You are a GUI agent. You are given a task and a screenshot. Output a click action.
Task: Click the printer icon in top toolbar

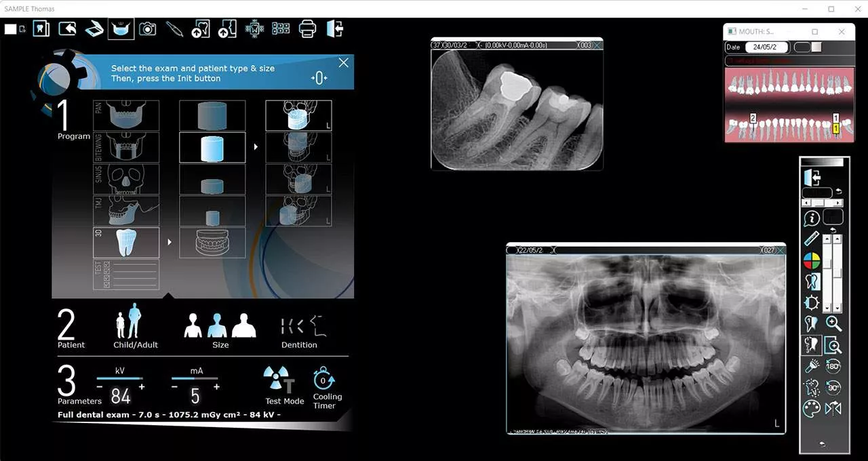[307, 28]
